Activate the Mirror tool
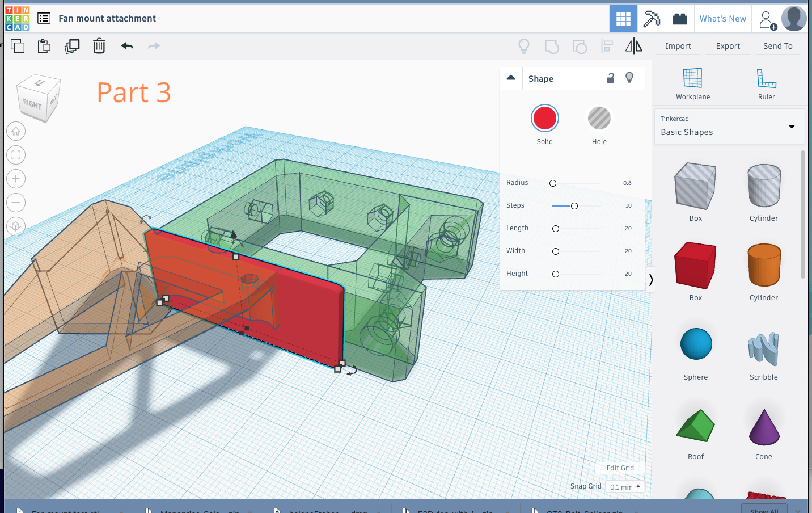 pyautogui.click(x=634, y=46)
